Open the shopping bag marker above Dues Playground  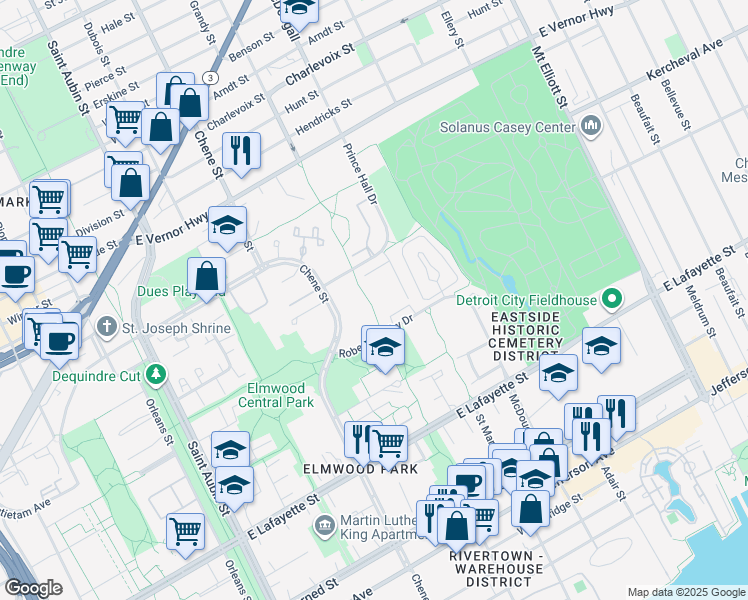[206, 276]
